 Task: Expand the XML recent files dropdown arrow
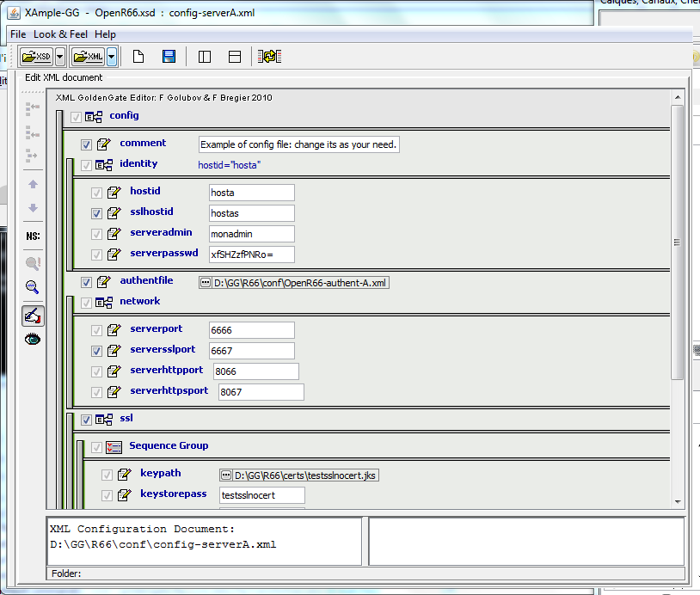click(x=112, y=57)
